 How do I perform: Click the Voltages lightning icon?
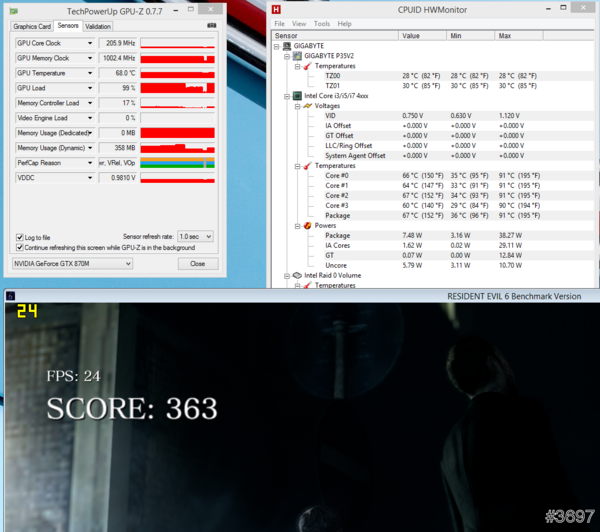point(307,106)
